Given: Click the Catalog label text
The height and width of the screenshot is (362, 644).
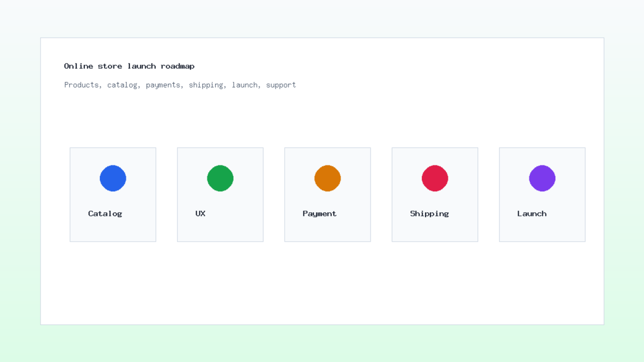Looking at the screenshot, I should (x=105, y=214).
